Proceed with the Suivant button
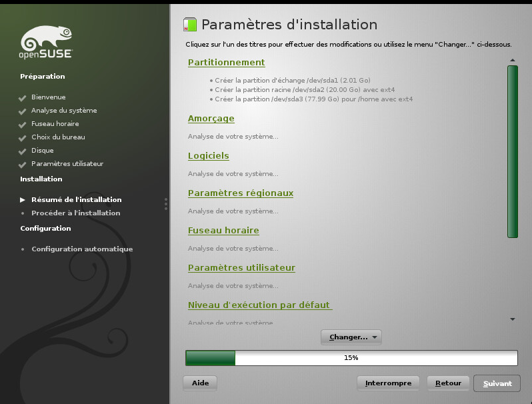 (x=497, y=383)
